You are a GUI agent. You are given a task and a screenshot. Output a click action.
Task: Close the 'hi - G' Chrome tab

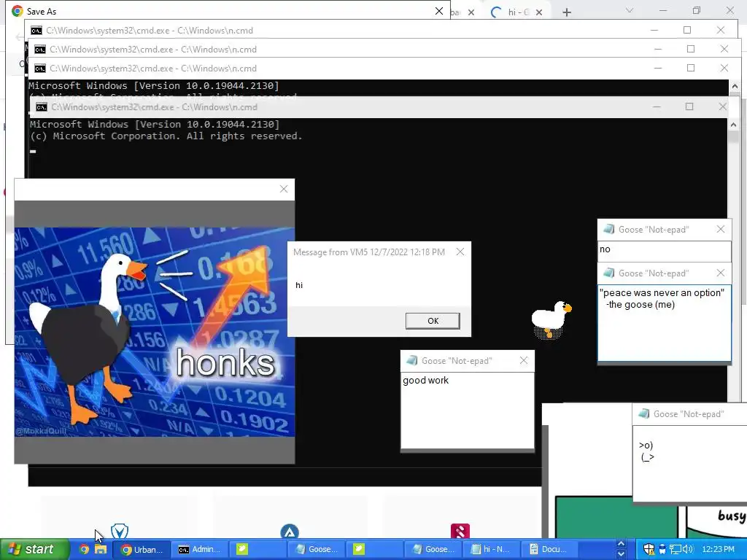pyautogui.click(x=539, y=12)
